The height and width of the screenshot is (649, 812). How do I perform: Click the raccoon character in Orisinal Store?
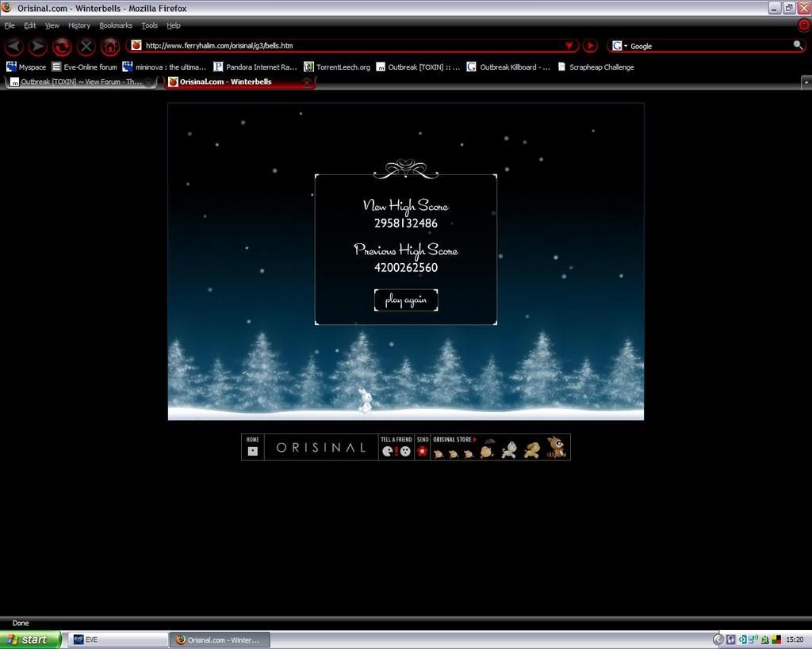(x=556, y=448)
